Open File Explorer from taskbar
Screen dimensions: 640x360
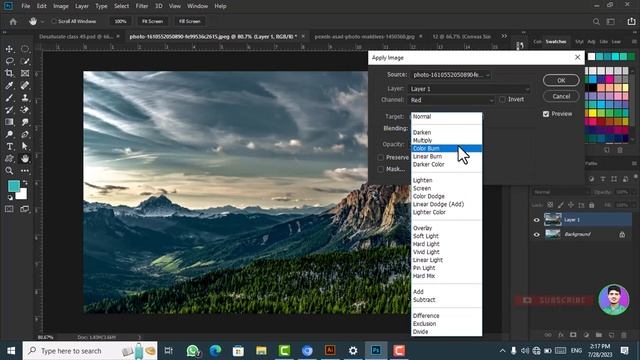(x=261, y=350)
